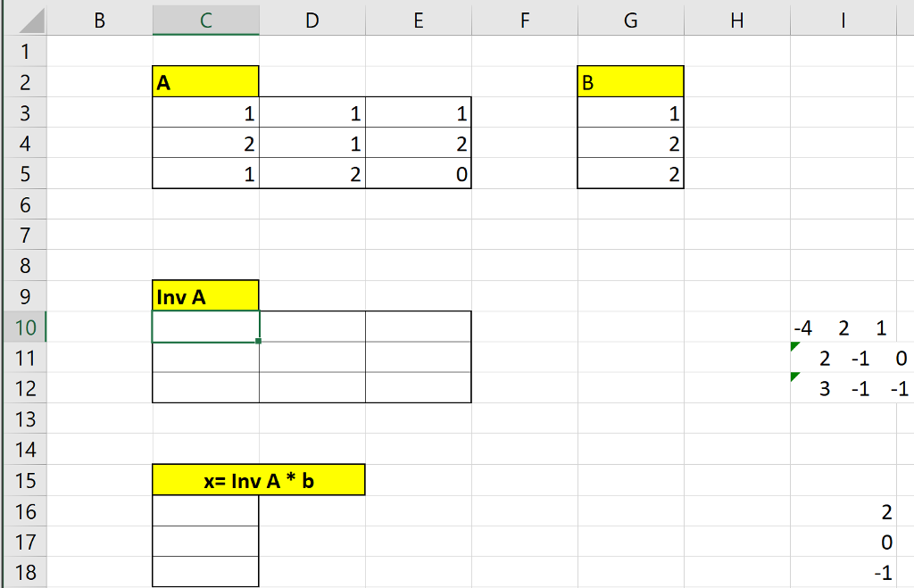Click cell E5 containing 0
The height and width of the screenshot is (588, 914).
419,174
